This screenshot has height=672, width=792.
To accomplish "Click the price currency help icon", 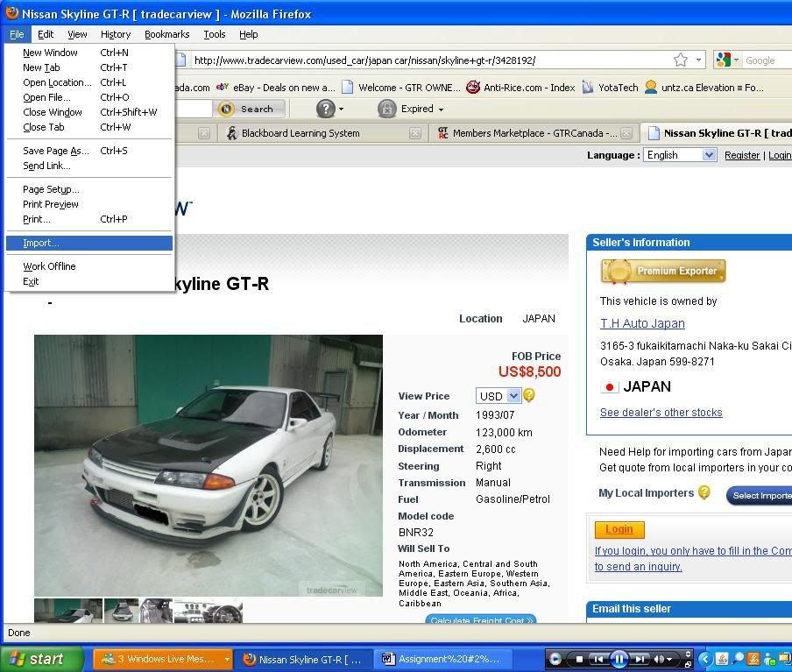I will click(529, 395).
